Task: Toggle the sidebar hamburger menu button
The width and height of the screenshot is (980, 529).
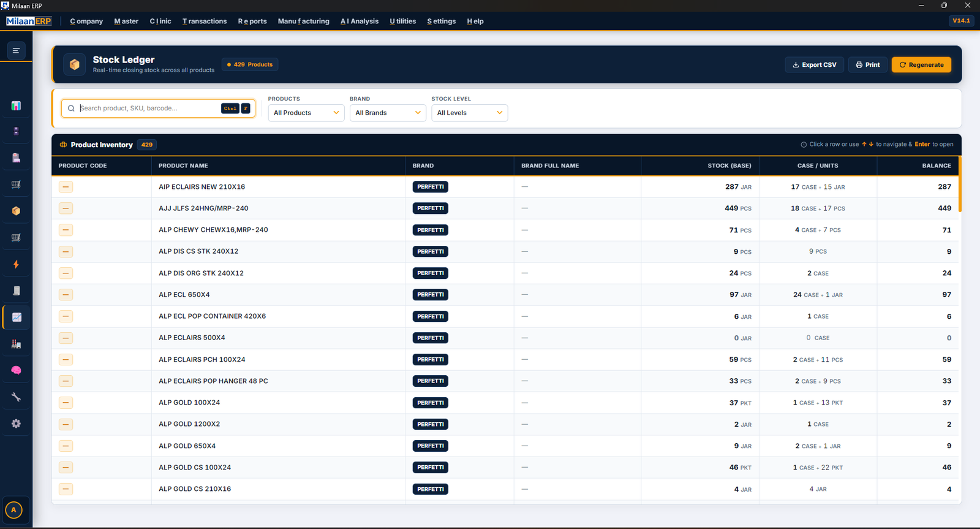Action: (16, 50)
